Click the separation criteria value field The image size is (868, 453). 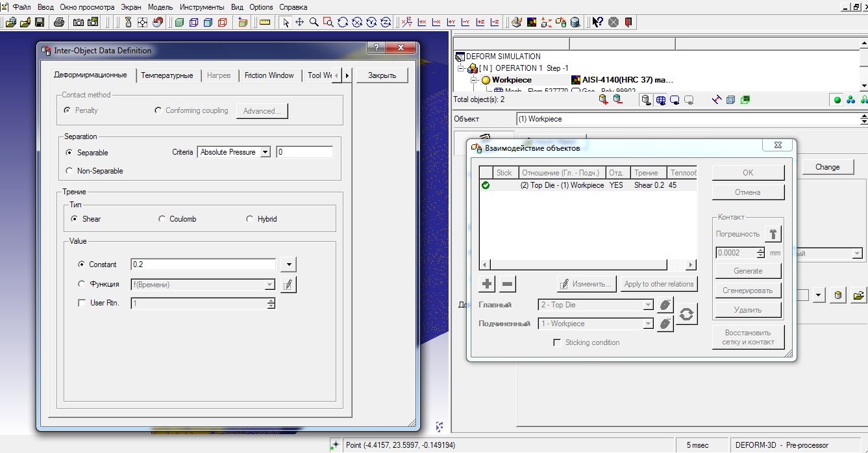(304, 152)
